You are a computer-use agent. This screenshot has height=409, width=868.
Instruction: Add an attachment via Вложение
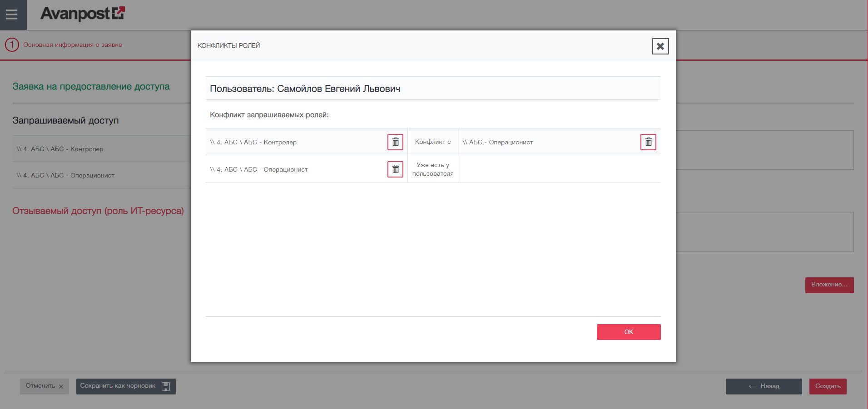click(x=829, y=285)
